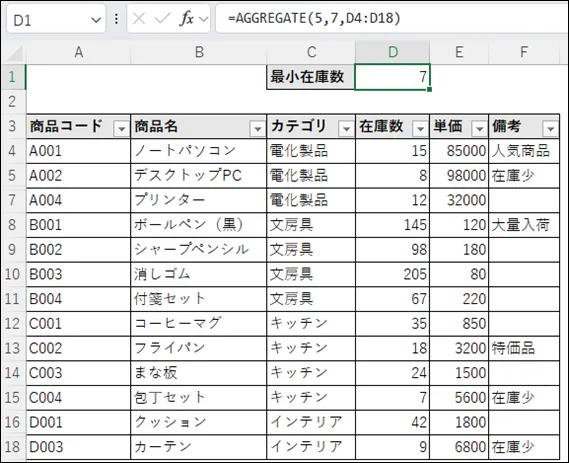Click the フライパン cell
This screenshot has width=569, height=463.
[198, 348]
